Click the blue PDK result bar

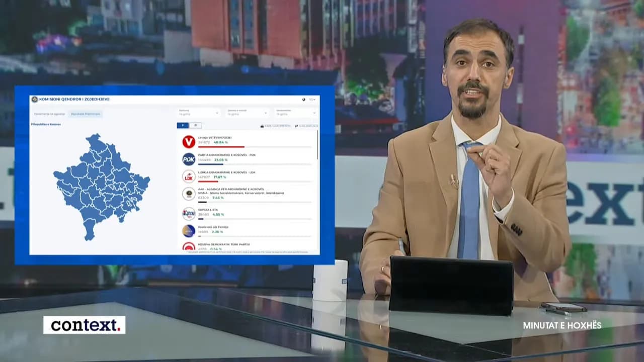(x=211, y=164)
